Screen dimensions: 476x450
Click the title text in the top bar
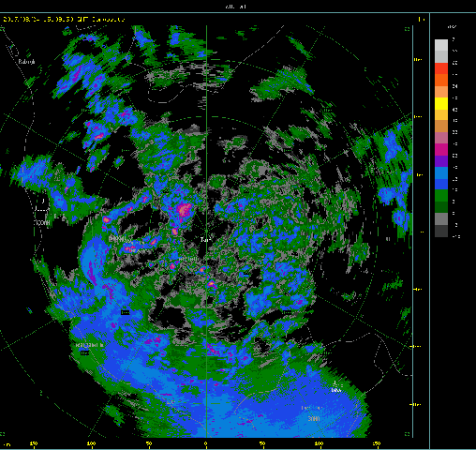coord(236,7)
